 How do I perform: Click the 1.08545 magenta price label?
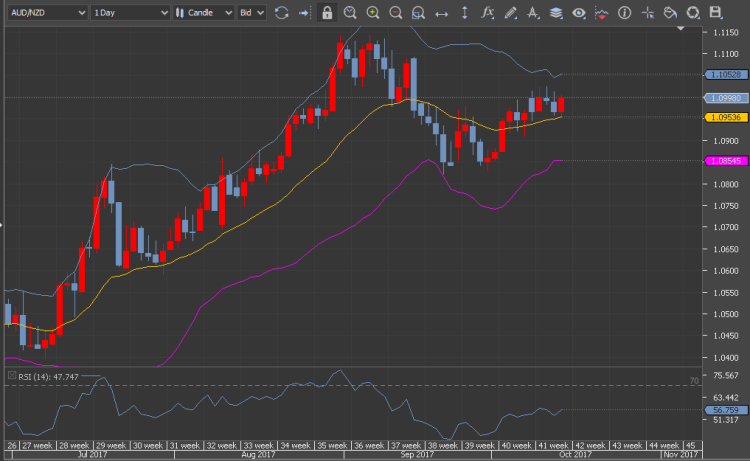[723, 161]
